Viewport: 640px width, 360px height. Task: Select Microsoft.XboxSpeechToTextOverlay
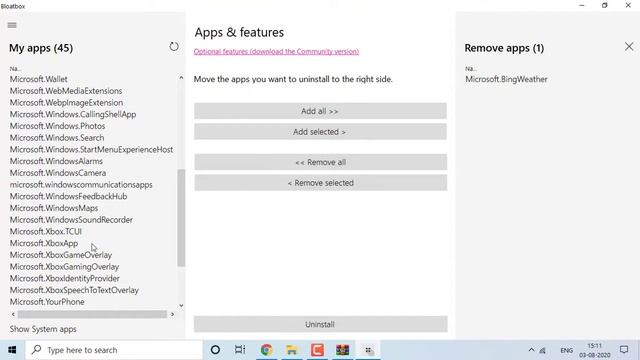(74, 290)
